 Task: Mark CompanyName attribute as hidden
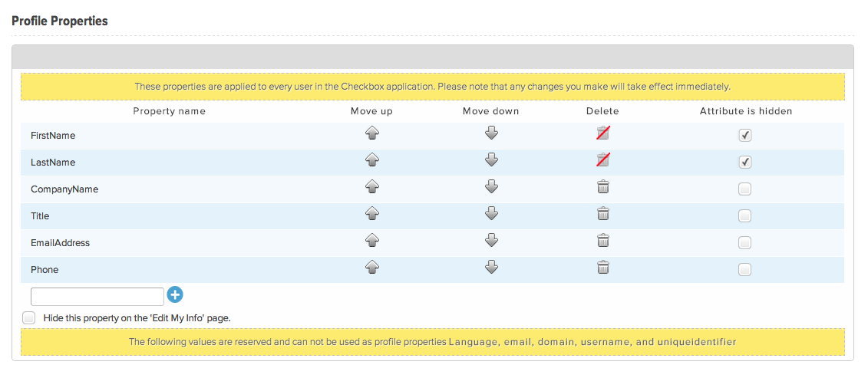coord(745,189)
